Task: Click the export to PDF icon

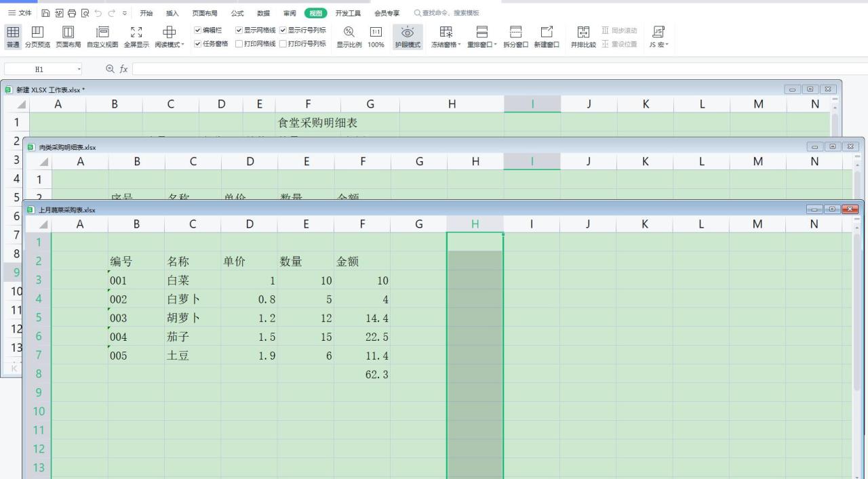Action: pos(58,13)
